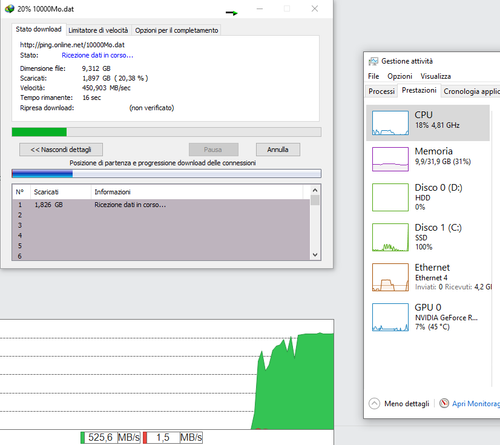
Task: Click the red 1,5 MB/s upload indicator
Action: coord(173,437)
